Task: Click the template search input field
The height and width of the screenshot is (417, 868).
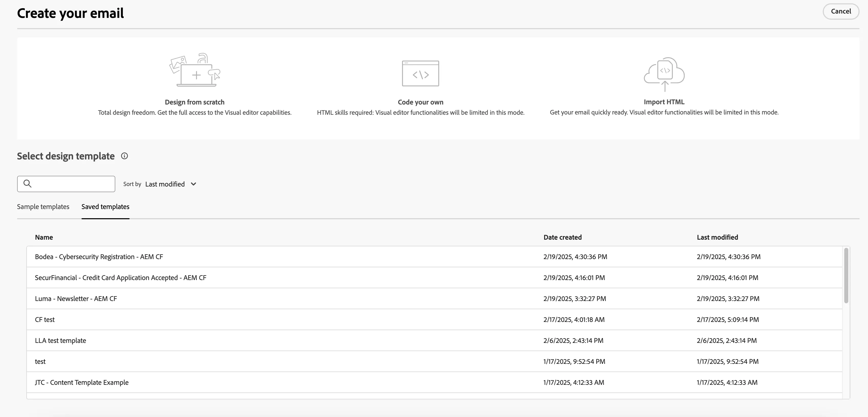Action: pyautogui.click(x=66, y=184)
